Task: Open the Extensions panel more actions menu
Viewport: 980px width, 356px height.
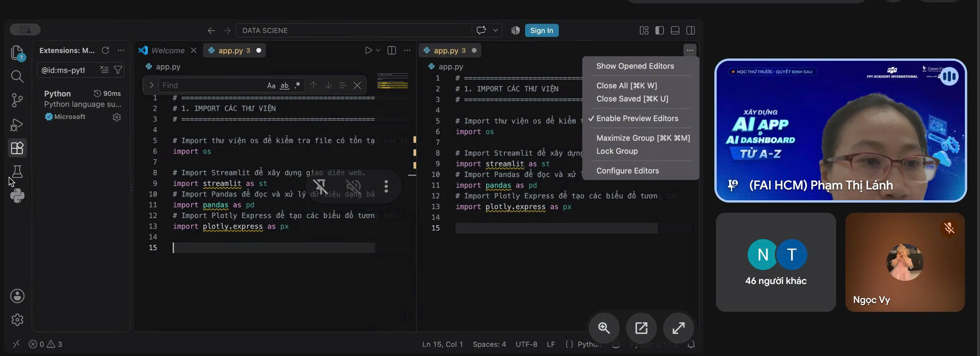Action: click(121, 50)
